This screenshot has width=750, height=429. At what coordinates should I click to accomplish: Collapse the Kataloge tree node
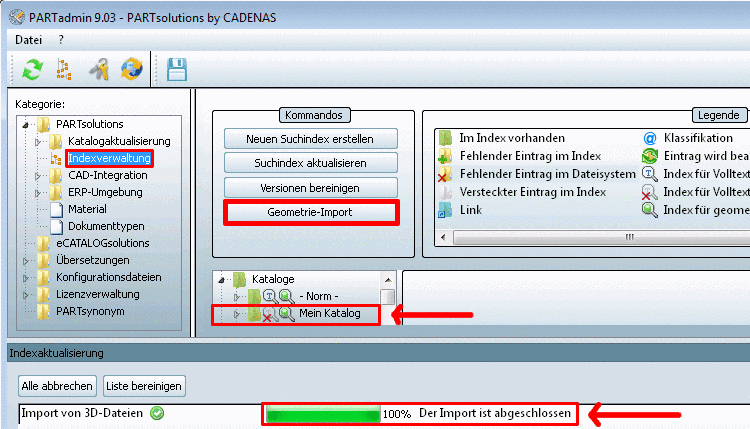click(221, 280)
